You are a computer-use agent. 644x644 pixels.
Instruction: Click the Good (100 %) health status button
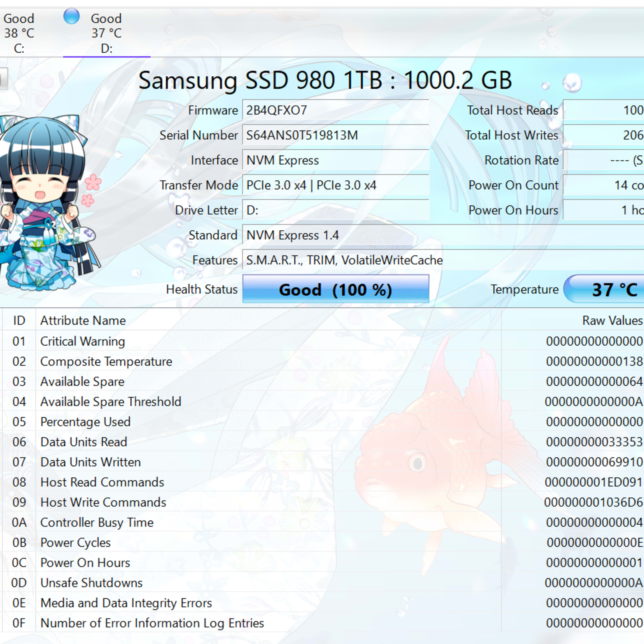(336, 289)
